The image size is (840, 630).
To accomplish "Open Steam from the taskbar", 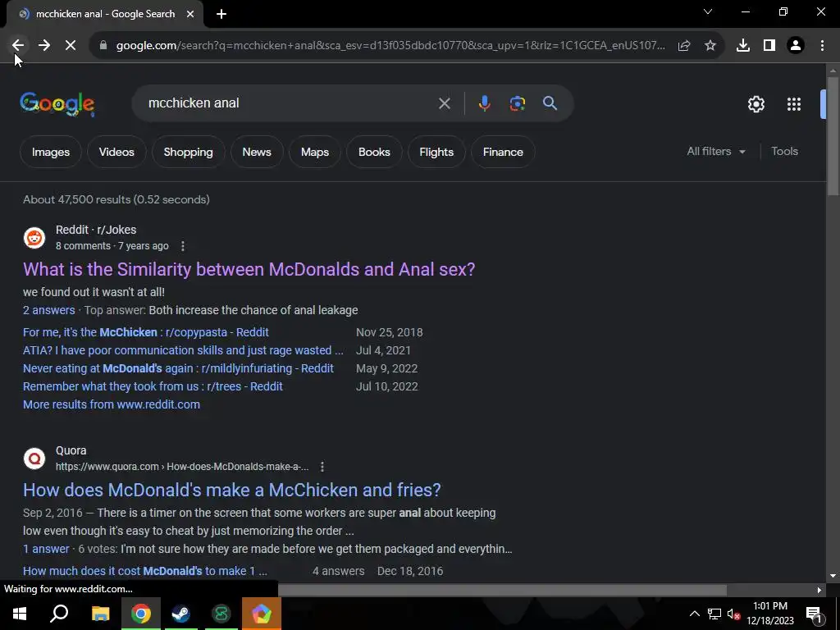I will coord(180,614).
